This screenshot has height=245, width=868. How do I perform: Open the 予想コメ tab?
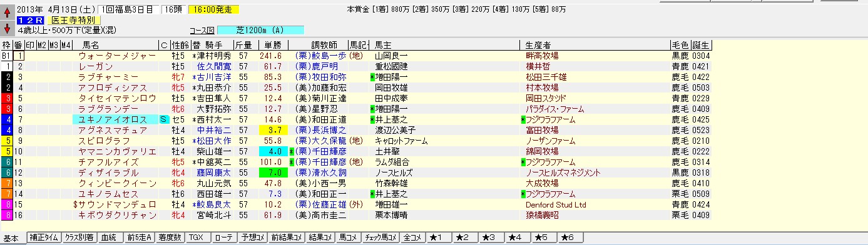point(253,238)
